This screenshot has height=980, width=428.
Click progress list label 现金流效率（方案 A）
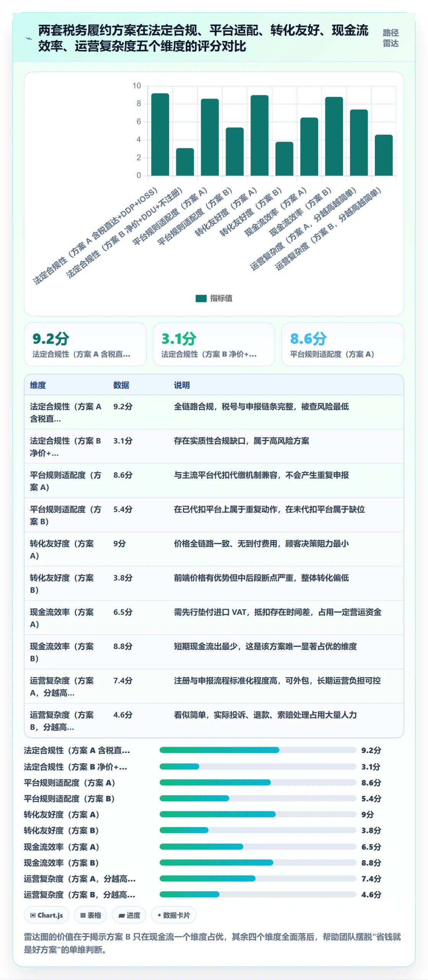[x=62, y=847]
